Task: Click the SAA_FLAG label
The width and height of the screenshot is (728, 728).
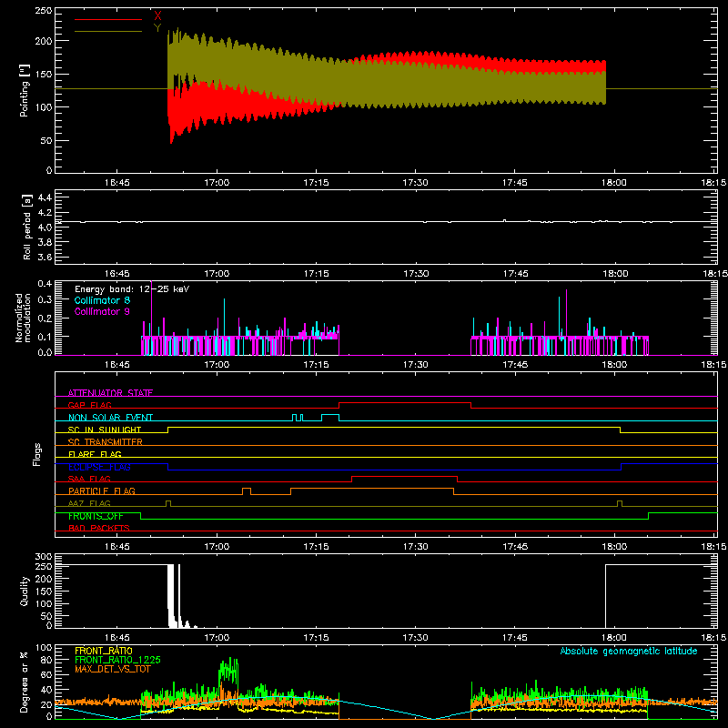Action: point(89,479)
